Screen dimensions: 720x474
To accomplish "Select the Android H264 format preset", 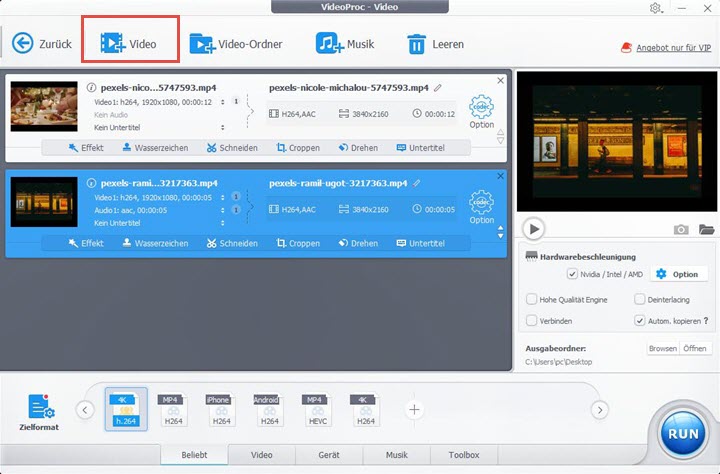I will pyautogui.click(x=270, y=409).
